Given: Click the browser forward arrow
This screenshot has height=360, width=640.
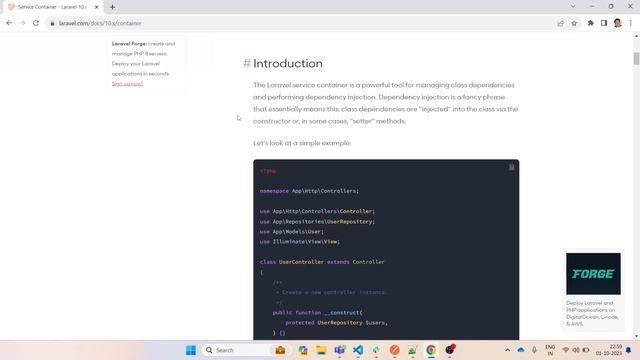Looking at the screenshot, I should 22,23.
